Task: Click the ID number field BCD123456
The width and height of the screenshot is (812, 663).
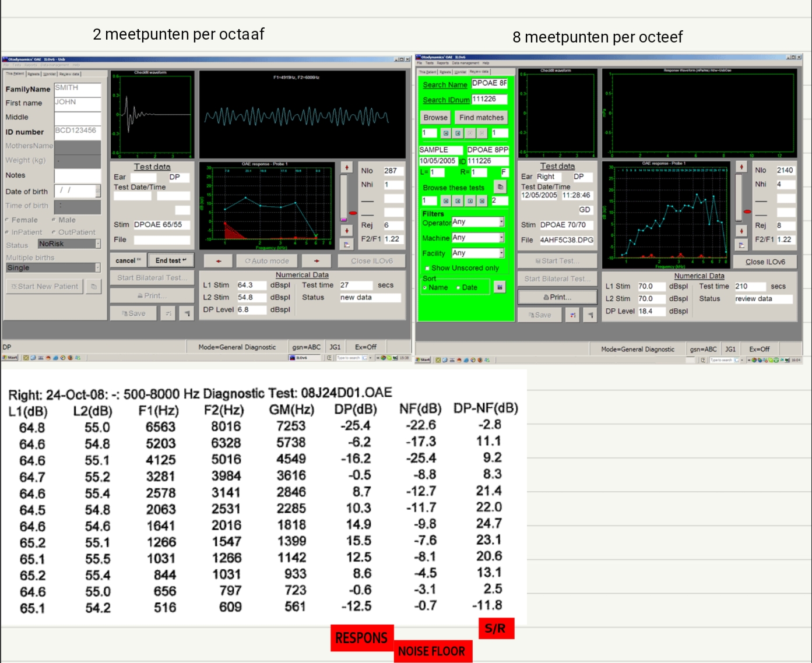Action: click(x=78, y=132)
